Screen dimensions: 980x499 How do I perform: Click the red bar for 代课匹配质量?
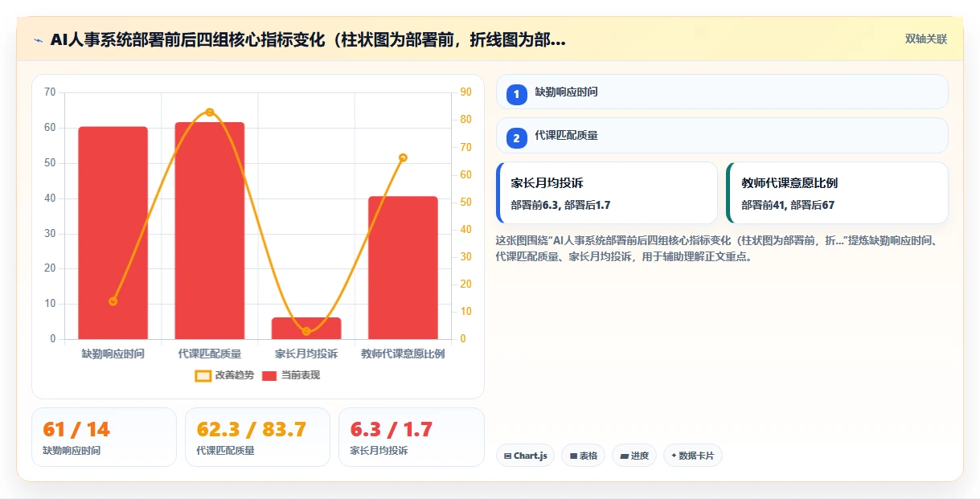(x=209, y=231)
